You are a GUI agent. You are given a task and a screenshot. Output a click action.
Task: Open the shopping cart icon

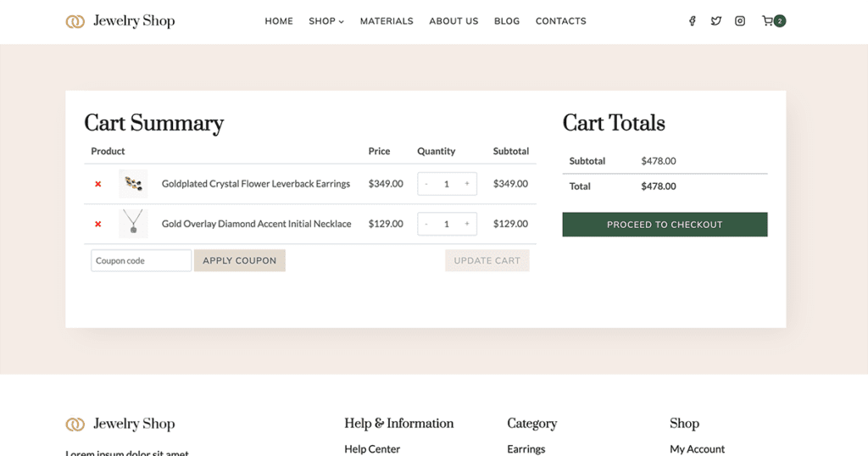(768, 21)
